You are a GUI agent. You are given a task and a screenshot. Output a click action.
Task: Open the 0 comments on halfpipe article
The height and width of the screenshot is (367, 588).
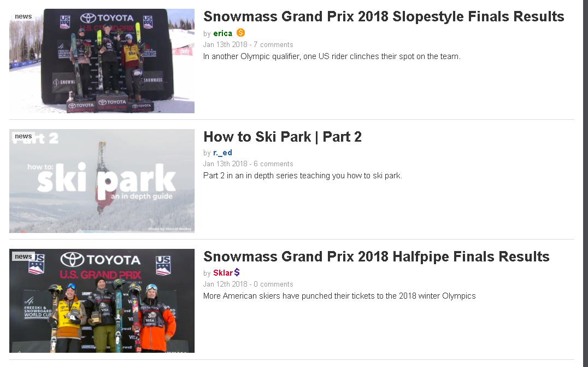coord(273,284)
